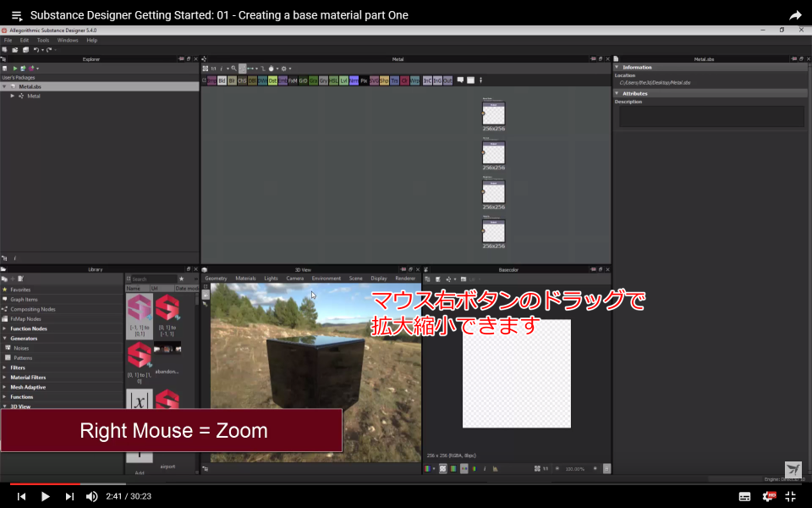Add an Emboss (Emb) node
812x508 pixels.
283,80
